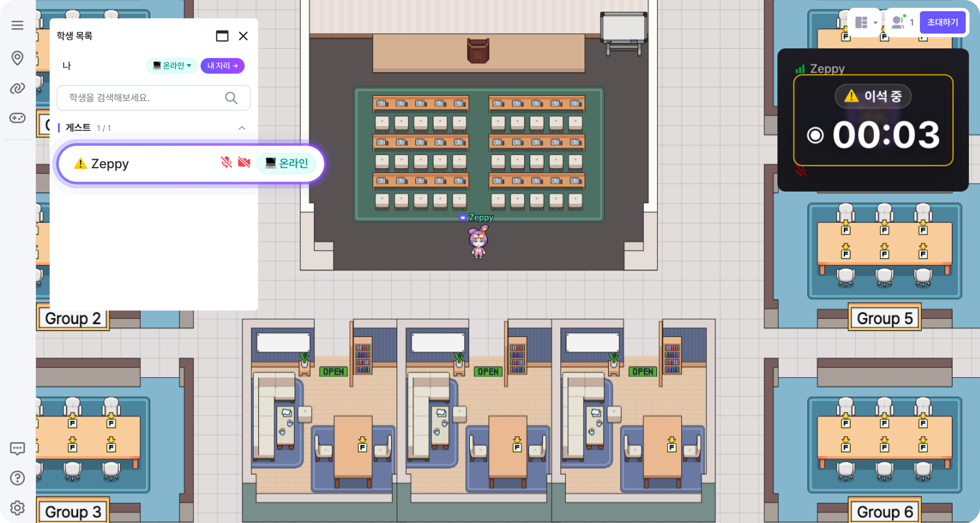Close the 학생 목록 panel
Viewport: 980px width, 523px height.
tap(243, 36)
